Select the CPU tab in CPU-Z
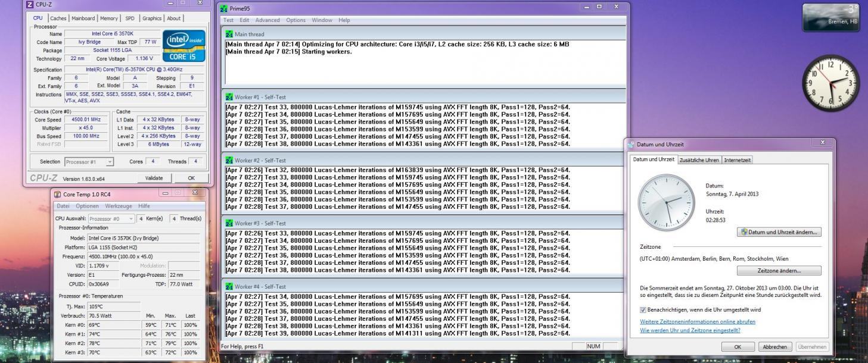This screenshot has width=868, height=363. [x=38, y=18]
